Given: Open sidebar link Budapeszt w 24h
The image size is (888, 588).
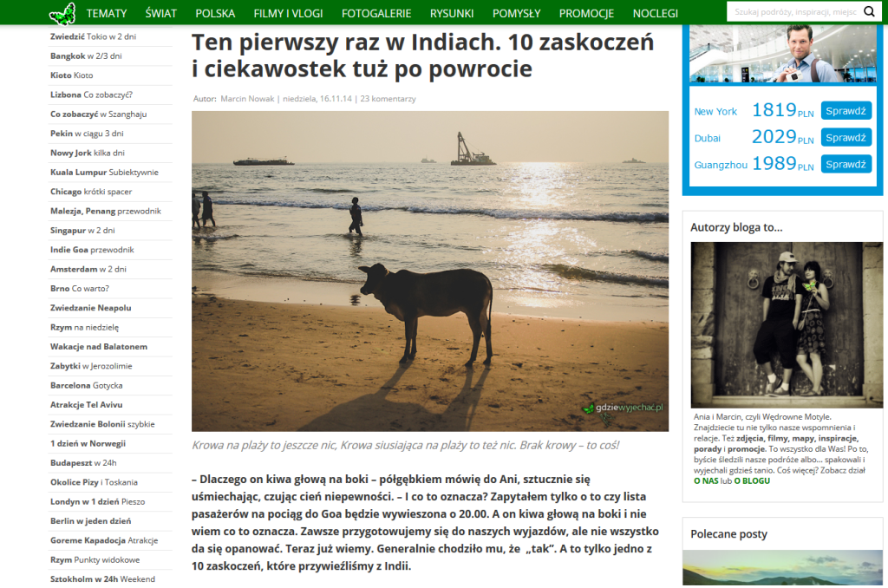Looking at the screenshot, I should point(83,463).
